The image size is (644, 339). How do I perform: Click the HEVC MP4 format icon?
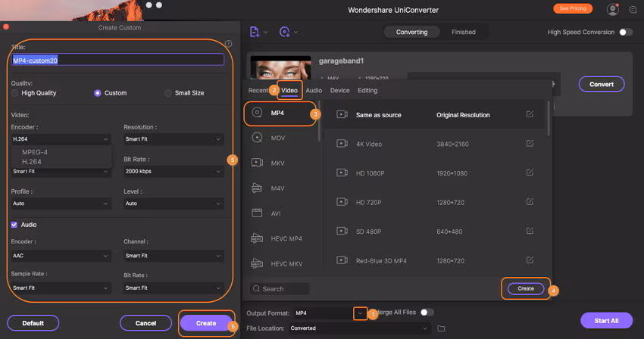(x=257, y=238)
